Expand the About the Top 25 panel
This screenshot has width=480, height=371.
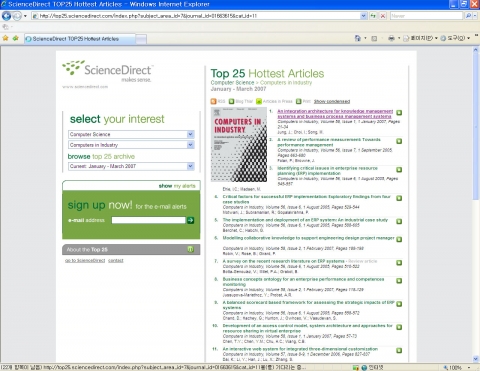click(x=190, y=249)
